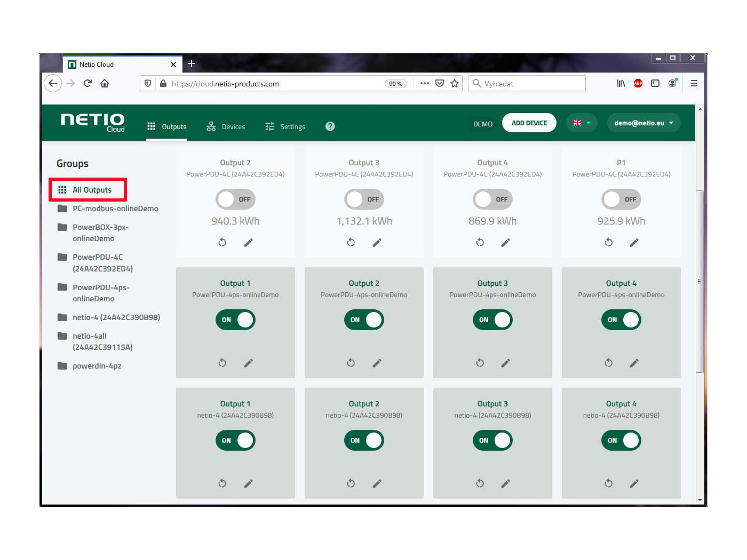Image resolution: width=747 pixels, height=560 pixels.
Task: Switch off Output 3 of netio-4
Action: pyautogui.click(x=493, y=441)
